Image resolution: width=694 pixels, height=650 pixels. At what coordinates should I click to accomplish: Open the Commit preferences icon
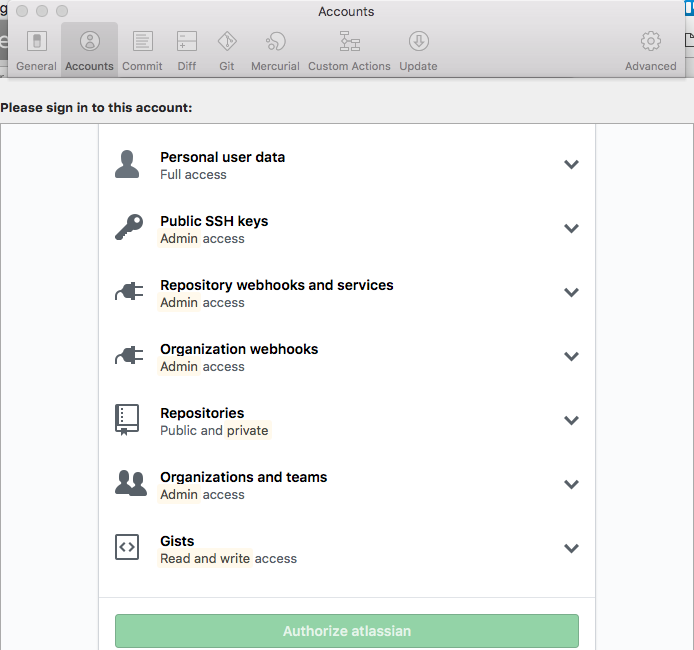tap(143, 42)
